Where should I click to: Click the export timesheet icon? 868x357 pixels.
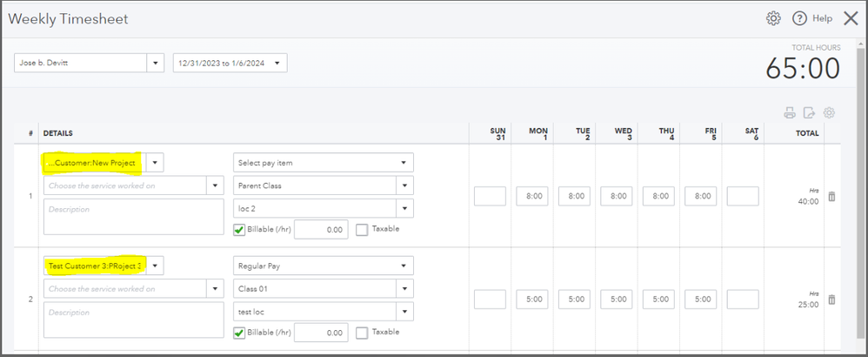click(x=809, y=112)
